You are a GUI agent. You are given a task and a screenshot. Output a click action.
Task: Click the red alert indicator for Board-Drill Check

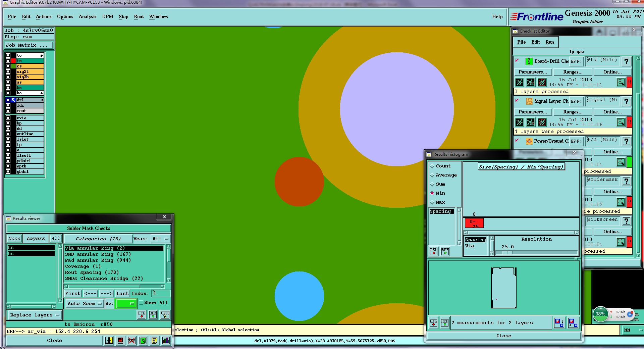point(629,82)
